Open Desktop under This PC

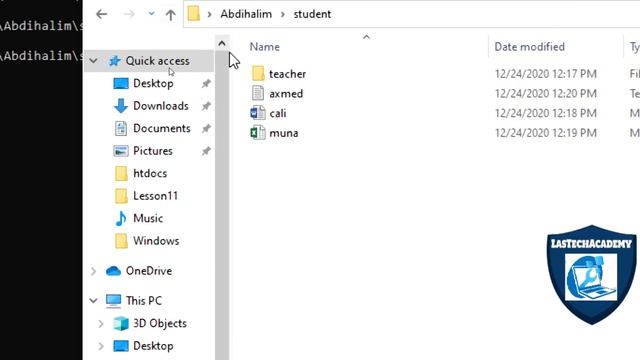coord(153,346)
